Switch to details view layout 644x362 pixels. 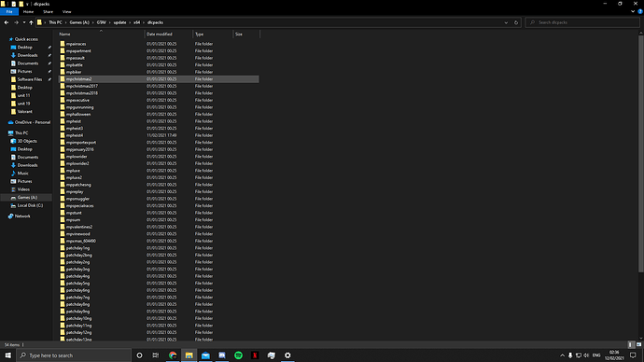point(631,345)
